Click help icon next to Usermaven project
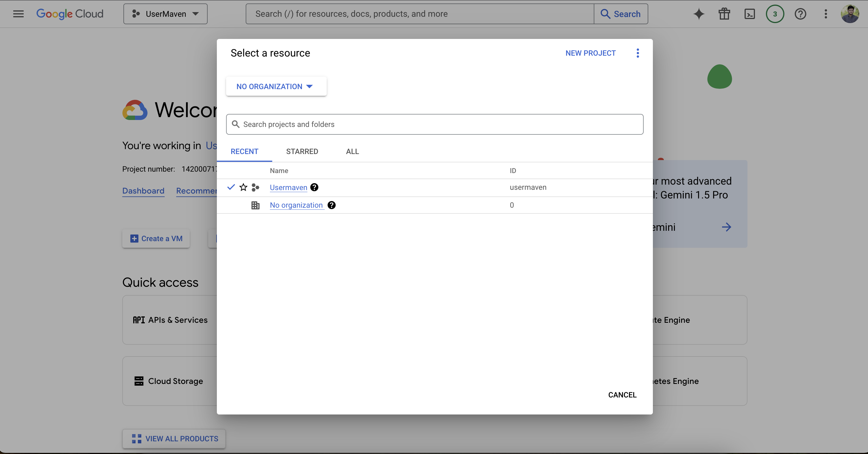 (x=314, y=187)
